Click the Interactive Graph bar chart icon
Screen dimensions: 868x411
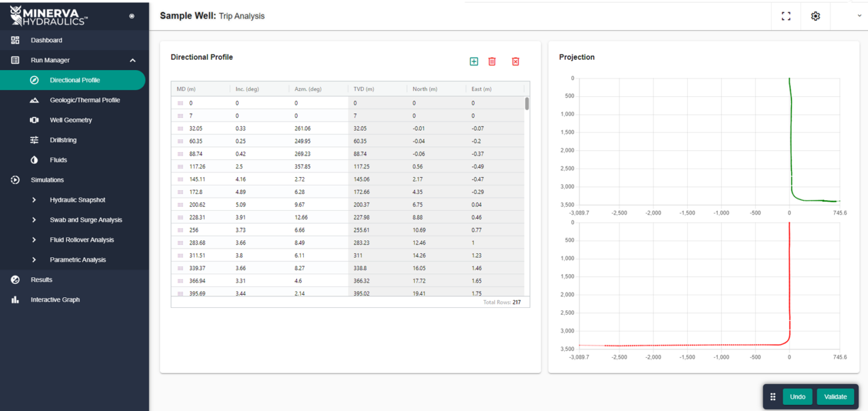[x=16, y=300]
